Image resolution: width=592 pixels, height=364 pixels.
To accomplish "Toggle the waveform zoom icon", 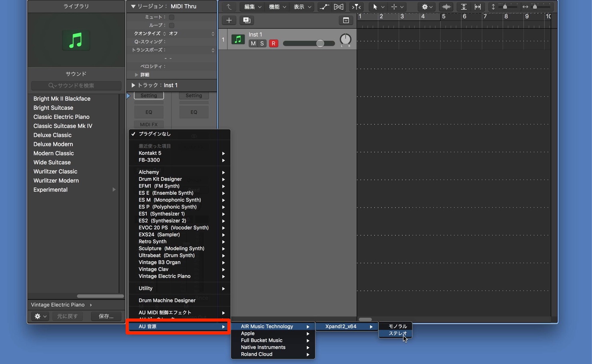I will [x=446, y=7].
